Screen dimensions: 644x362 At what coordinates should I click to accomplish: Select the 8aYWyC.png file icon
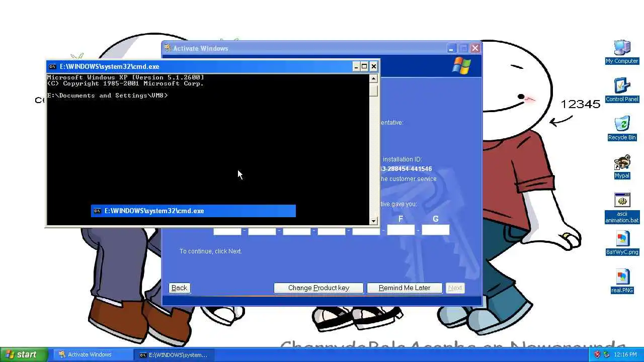[622, 243]
